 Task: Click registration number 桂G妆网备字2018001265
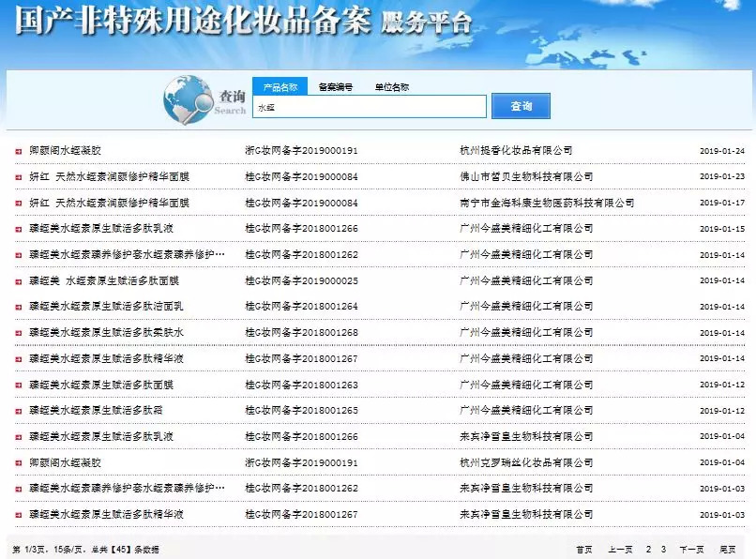coord(301,411)
